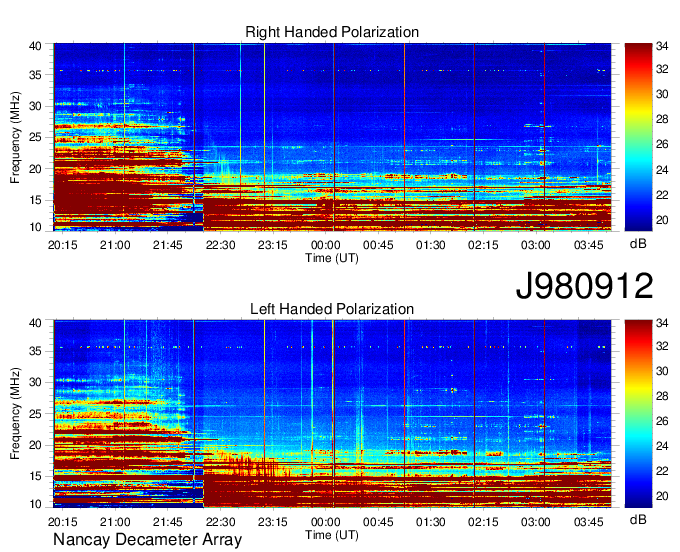Click "00:00" tick on the right-handed plot

point(326,245)
